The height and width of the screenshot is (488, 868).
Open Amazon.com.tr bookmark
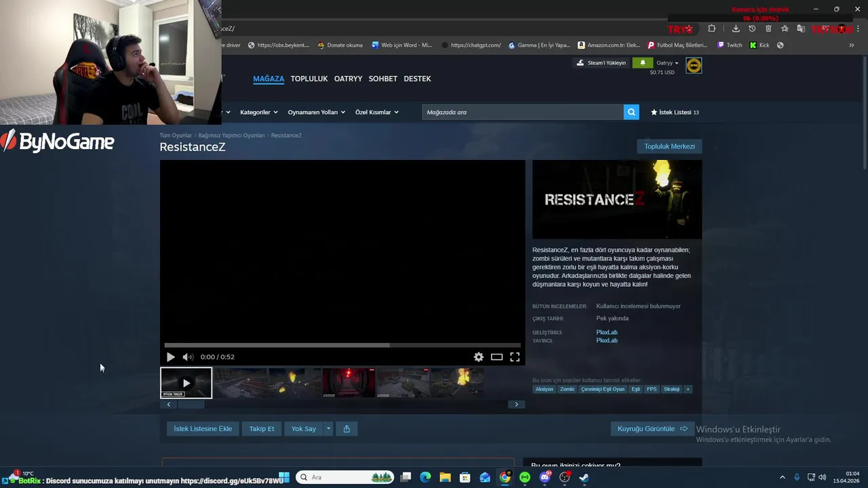point(609,45)
